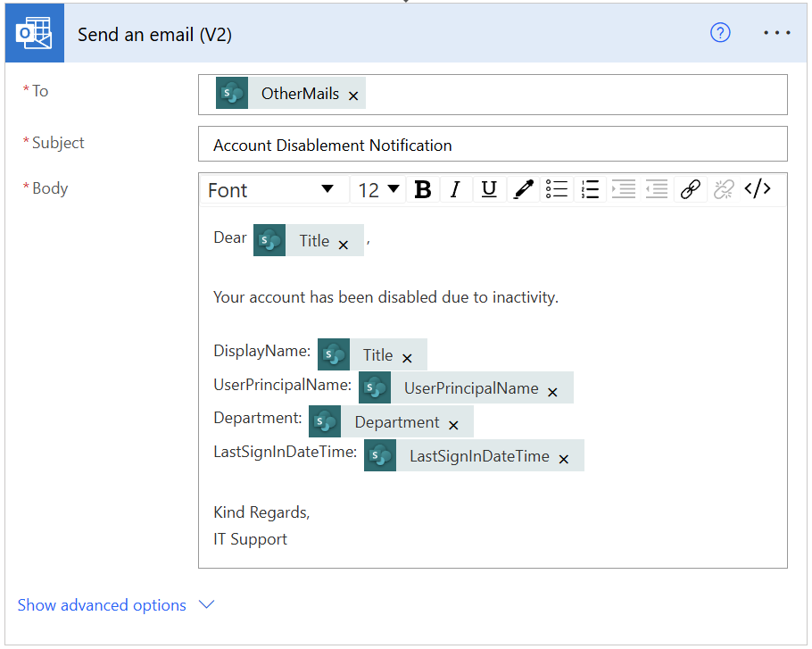Insert a numbered list
Image resolution: width=812 pixels, height=649 pixels.
[590, 189]
